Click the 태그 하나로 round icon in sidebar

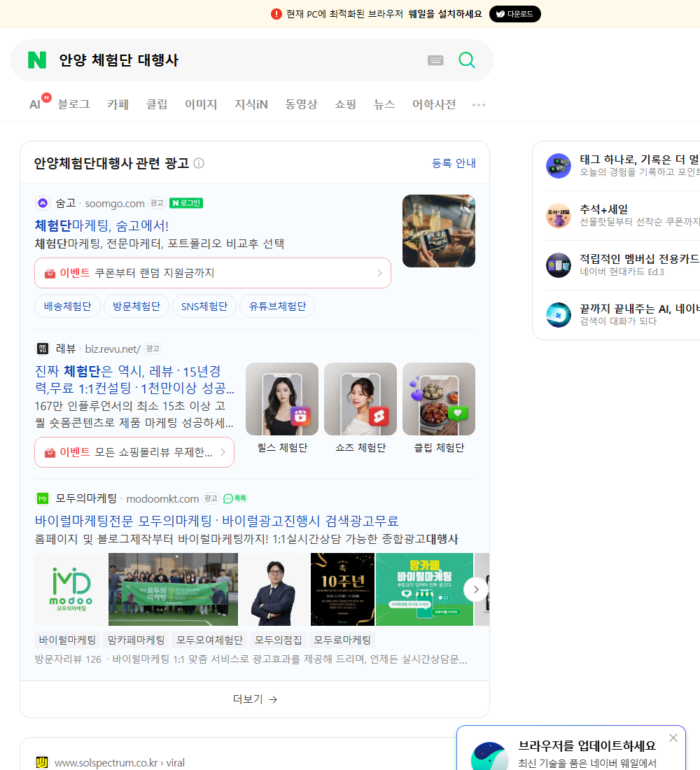coord(559,165)
